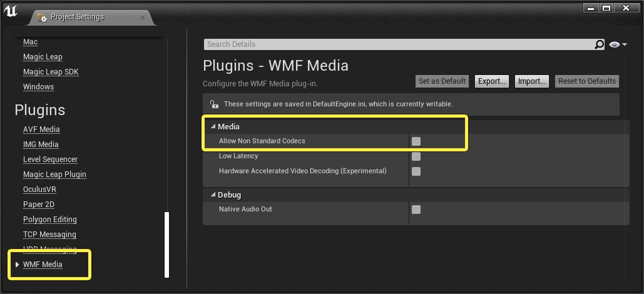
Task: Open Magic Leap SDK settings
Action: [51, 72]
